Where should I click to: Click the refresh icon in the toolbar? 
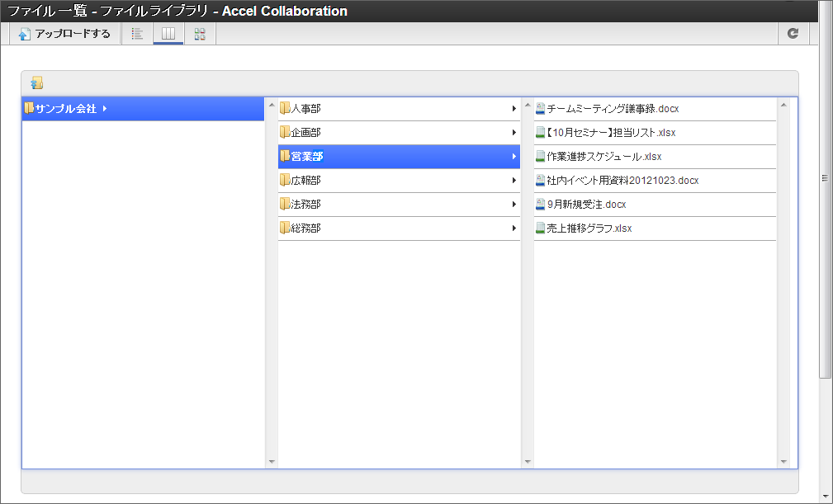tap(793, 34)
